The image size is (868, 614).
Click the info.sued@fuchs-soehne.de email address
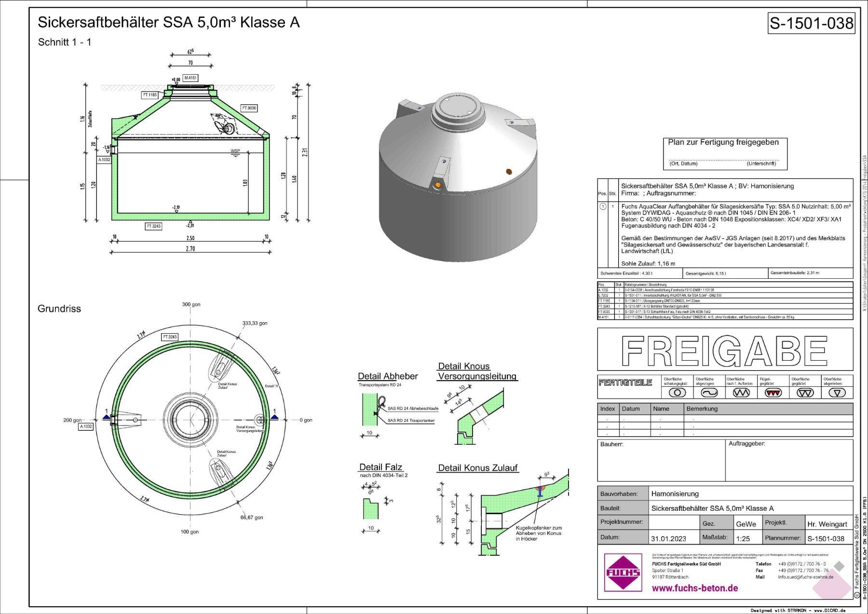(x=805, y=577)
